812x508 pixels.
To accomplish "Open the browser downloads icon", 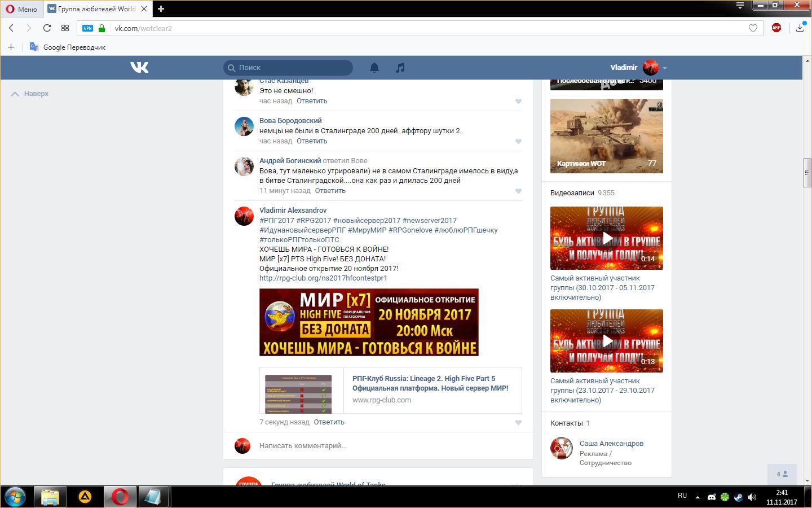I will pyautogui.click(x=800, y=28).
